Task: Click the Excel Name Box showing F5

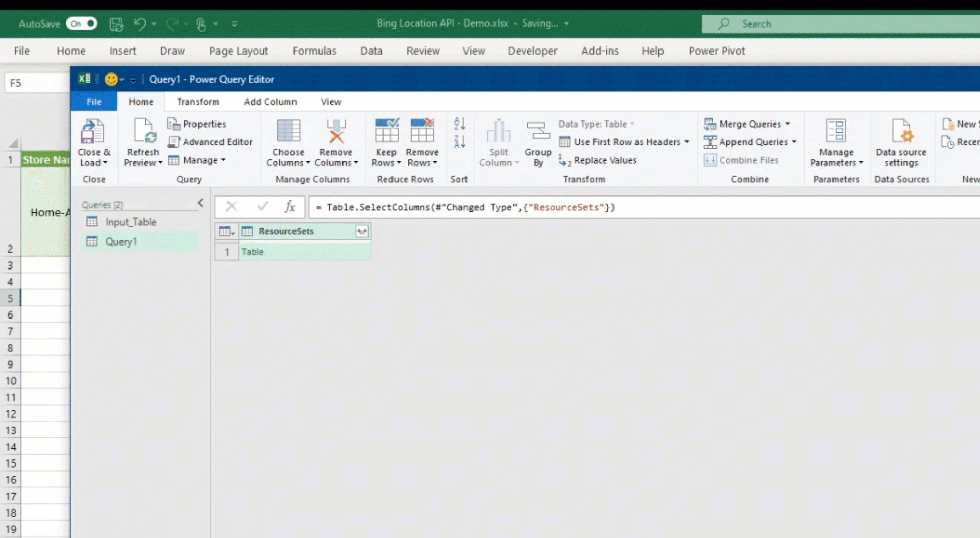Action: [x=37, y=83]
